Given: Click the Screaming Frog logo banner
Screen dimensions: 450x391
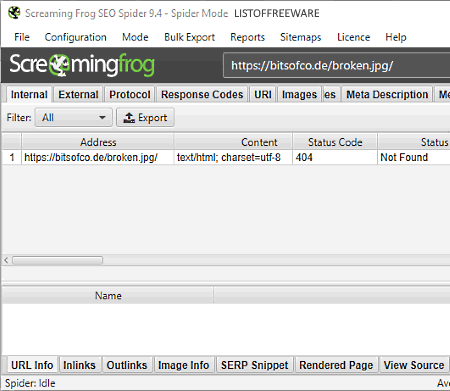Looking at the screenshot, I should pos(82,65).
